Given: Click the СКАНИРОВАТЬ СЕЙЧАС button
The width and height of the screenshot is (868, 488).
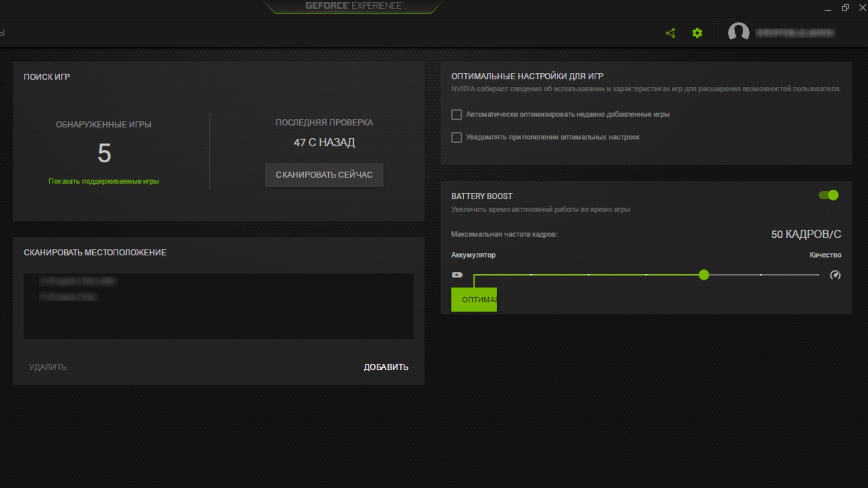Looking at the screenshot, I should tap(324, 175).
